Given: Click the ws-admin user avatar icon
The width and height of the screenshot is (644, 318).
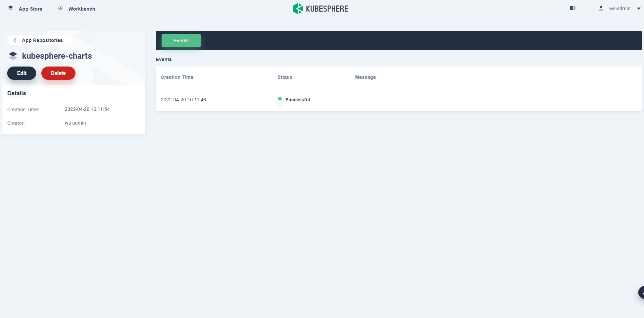Looking at the screenshot, I should [601, 9].
